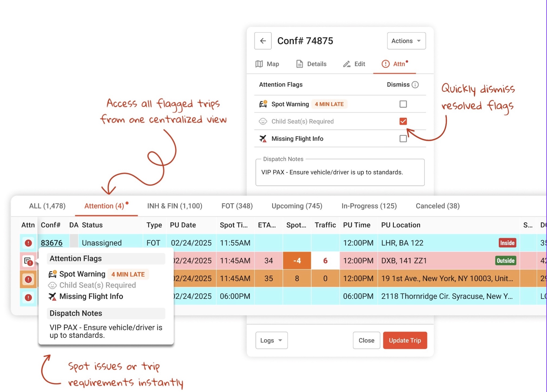Open the Upcoming (745) tab
This screenshot has width=547, height=392.
point(297,206)
